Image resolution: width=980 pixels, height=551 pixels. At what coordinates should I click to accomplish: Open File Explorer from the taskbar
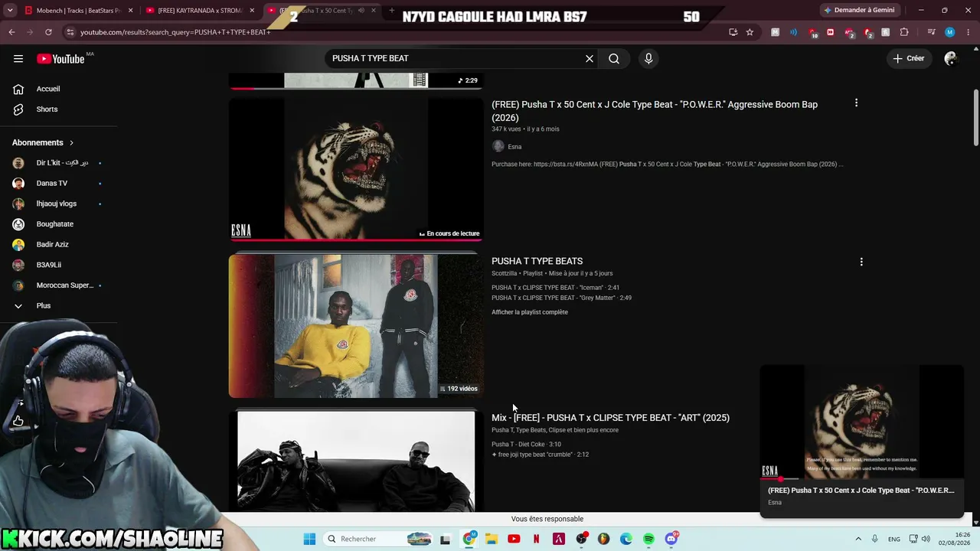click(x=492, y=539)
